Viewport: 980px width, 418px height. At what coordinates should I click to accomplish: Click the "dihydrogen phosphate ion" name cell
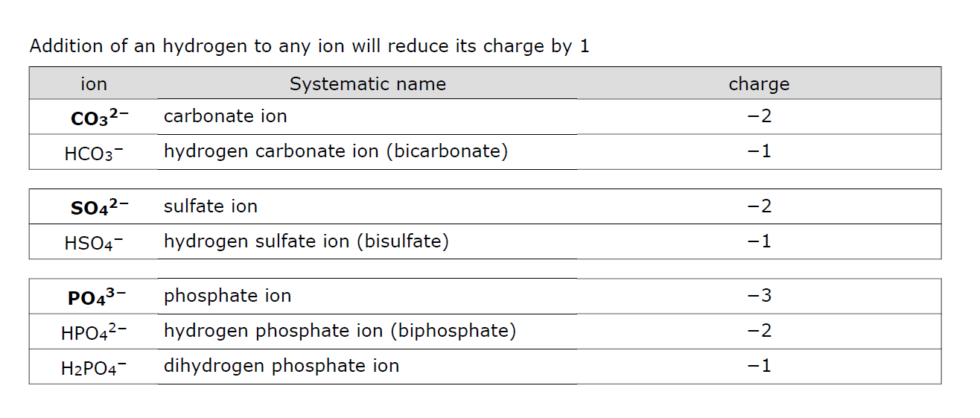[x=281, y=366]
